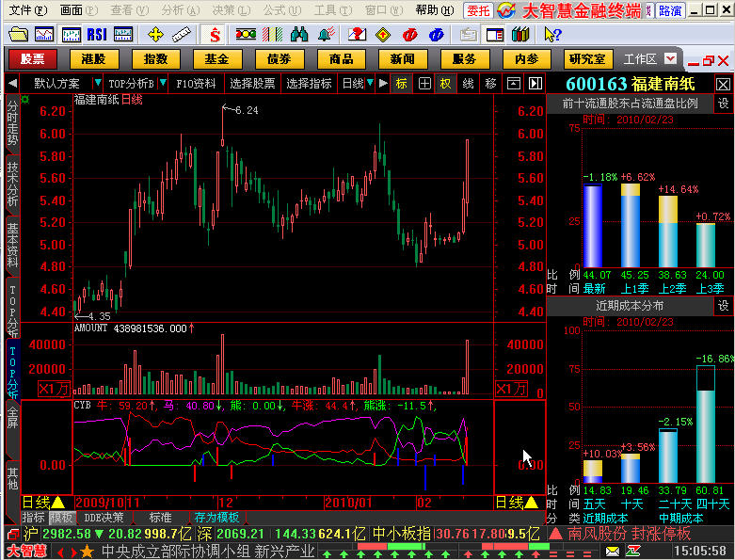
Task: Expand the 工作区 workspace dropdown
Action: click(669, 58)
